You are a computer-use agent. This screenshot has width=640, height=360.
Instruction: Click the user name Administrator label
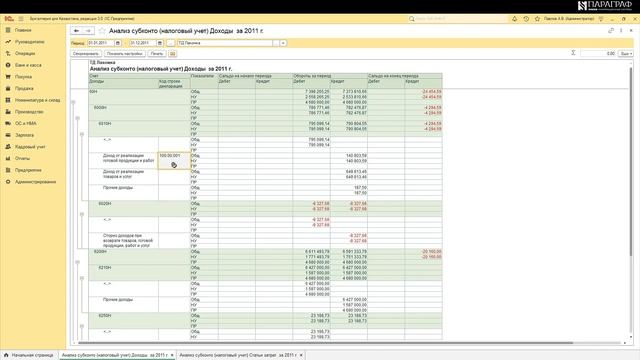tap(569, 19)
